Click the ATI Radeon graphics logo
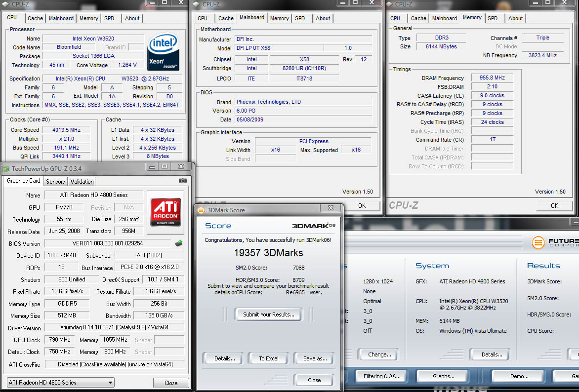Viewport: 579px width, 392px height. pyautogui.click(x=165, y=212)
